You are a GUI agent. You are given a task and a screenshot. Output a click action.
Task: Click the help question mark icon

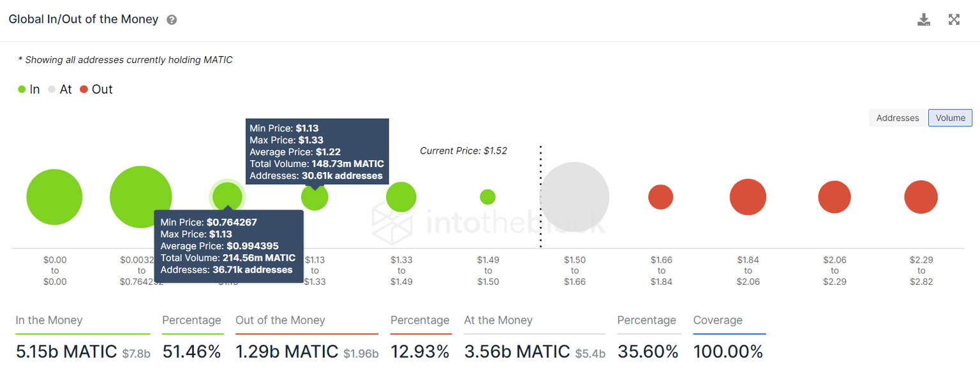172,20
